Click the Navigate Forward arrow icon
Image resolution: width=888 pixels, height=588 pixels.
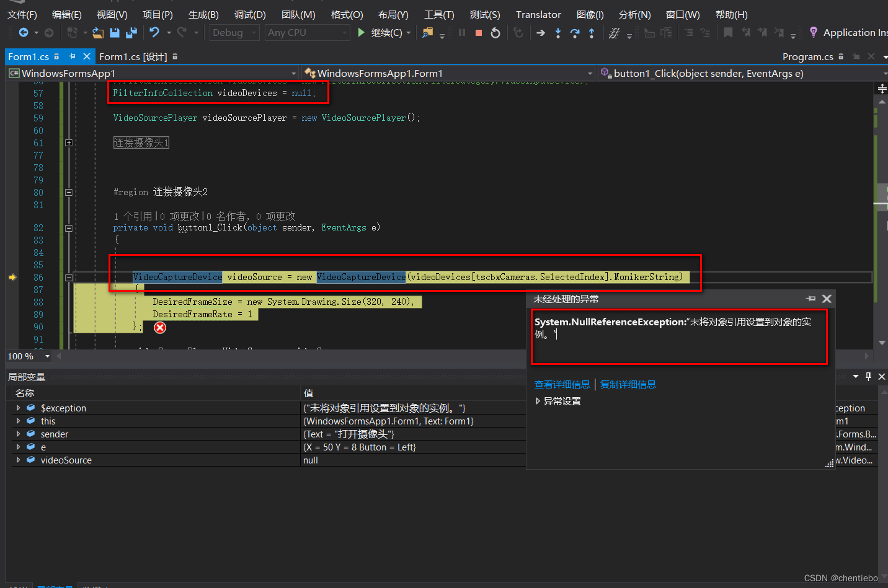coord(49,32)
